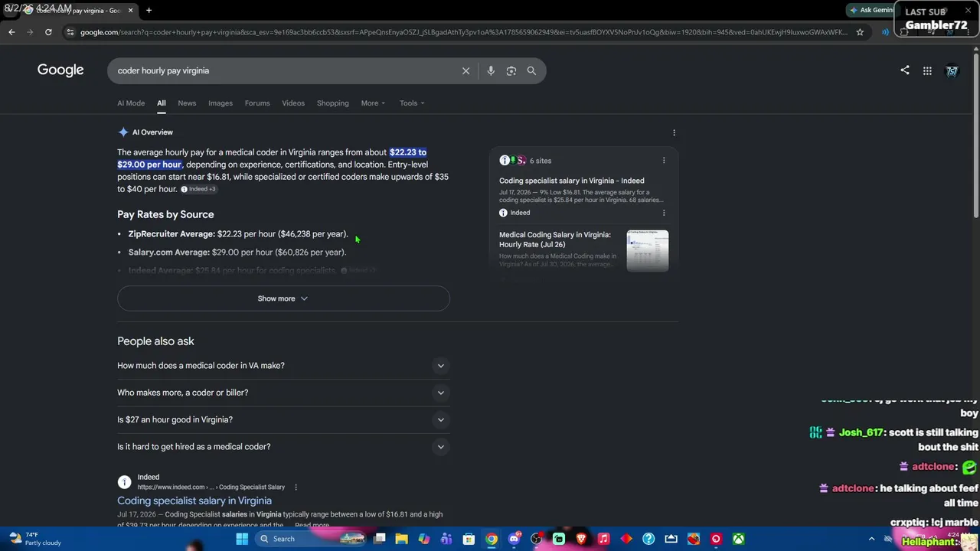Switch to the Shopping tab
The image size is (980, 551).
point(333,103)
